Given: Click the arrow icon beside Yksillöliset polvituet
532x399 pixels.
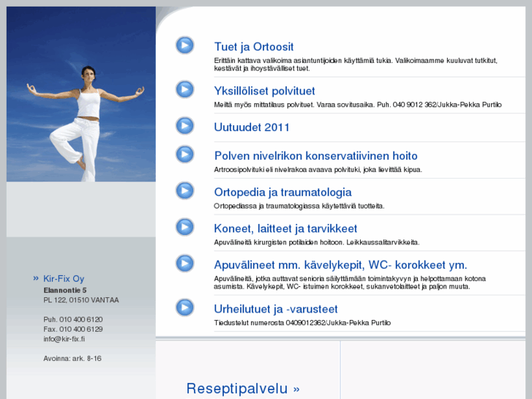Looking at the screenshot, I should [184, 89].
